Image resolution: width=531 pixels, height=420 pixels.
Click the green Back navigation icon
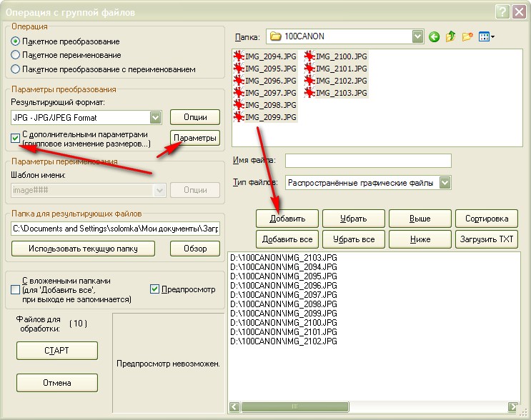pos(435,36)
